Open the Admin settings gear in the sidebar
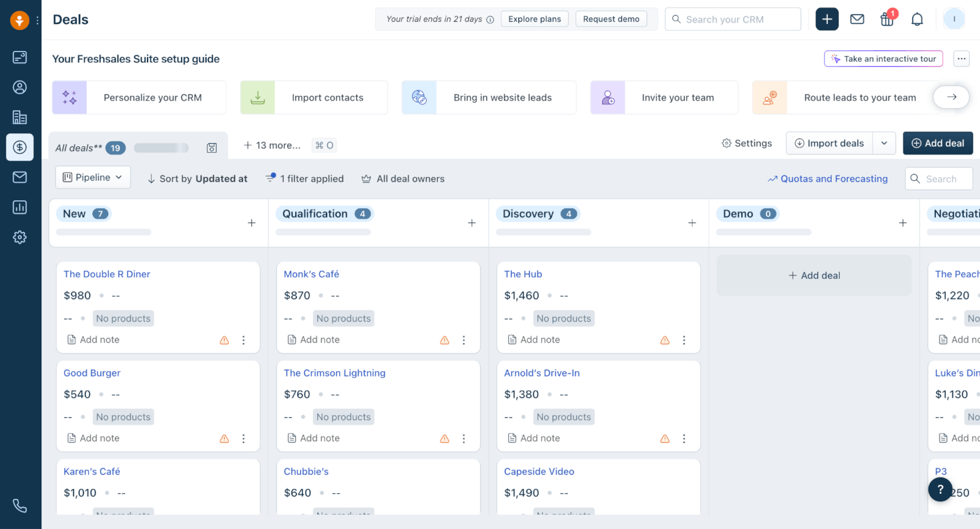 (20, 237)
